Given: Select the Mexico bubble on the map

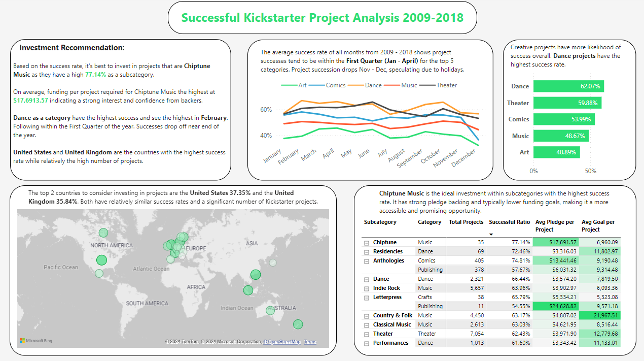Looking at the screenshot, I should click(x=99, y=273).
